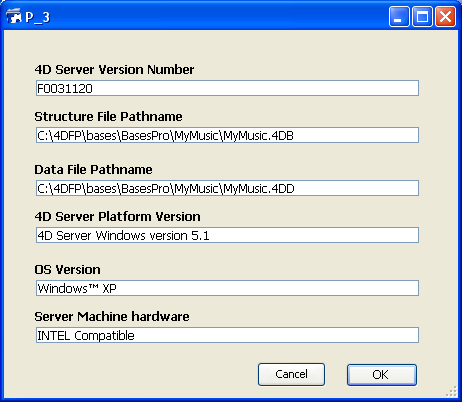Viewport: 462px width, 402px height.
Task: Click the "4D Server Platform Version" label
Action: pyautogui.click(x=118, y=217)
